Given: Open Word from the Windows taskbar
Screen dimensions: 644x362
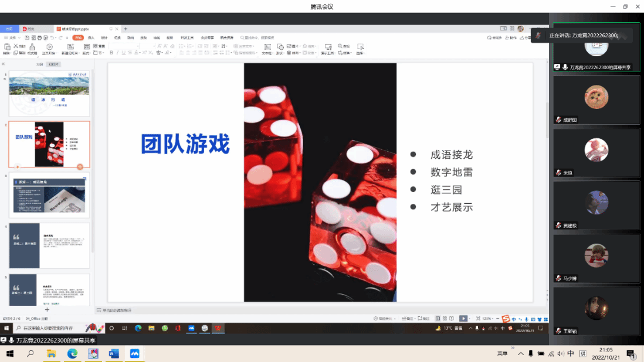Looking at the screenshot, I should coord(114,354).
